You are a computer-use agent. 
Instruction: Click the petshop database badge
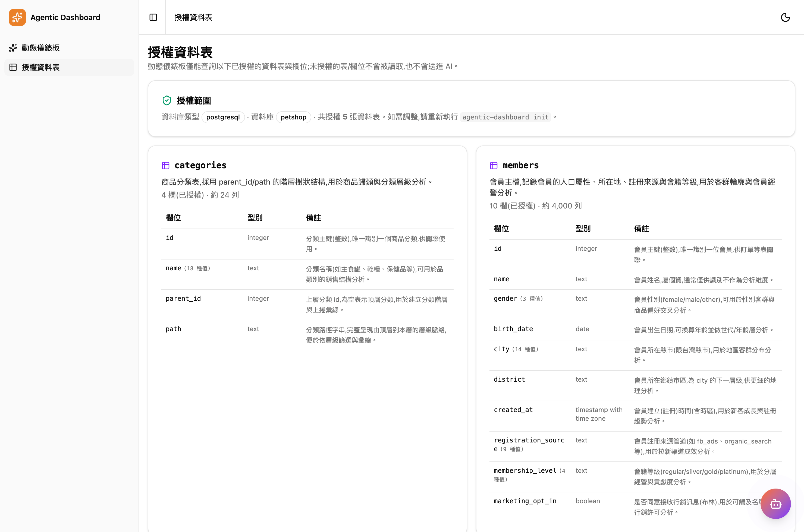coord(293,117)
